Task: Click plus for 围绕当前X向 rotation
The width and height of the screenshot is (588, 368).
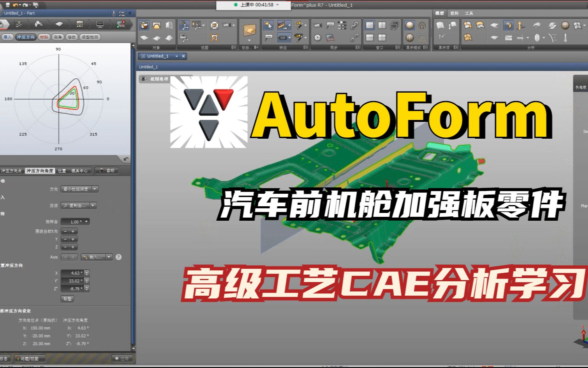Action: click(73, 231)
